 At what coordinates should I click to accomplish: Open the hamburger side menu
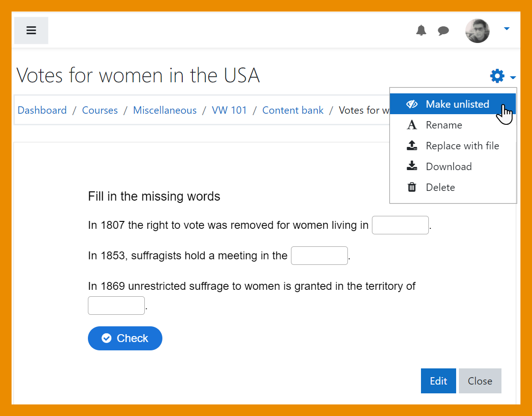31,31
